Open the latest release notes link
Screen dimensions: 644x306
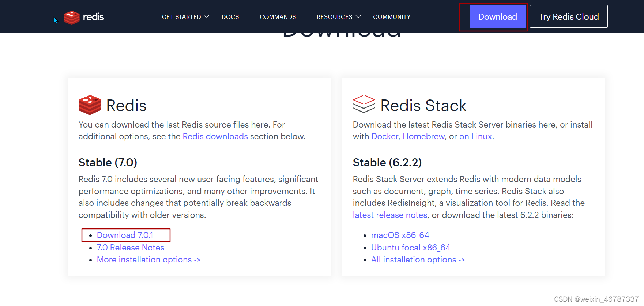(x=390, y=215)
